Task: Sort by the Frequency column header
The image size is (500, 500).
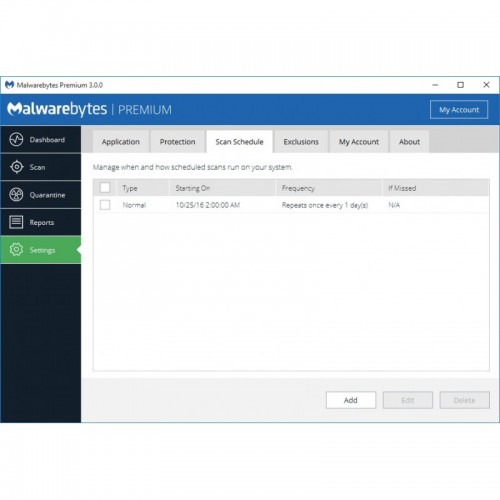Action: [329, 188]
